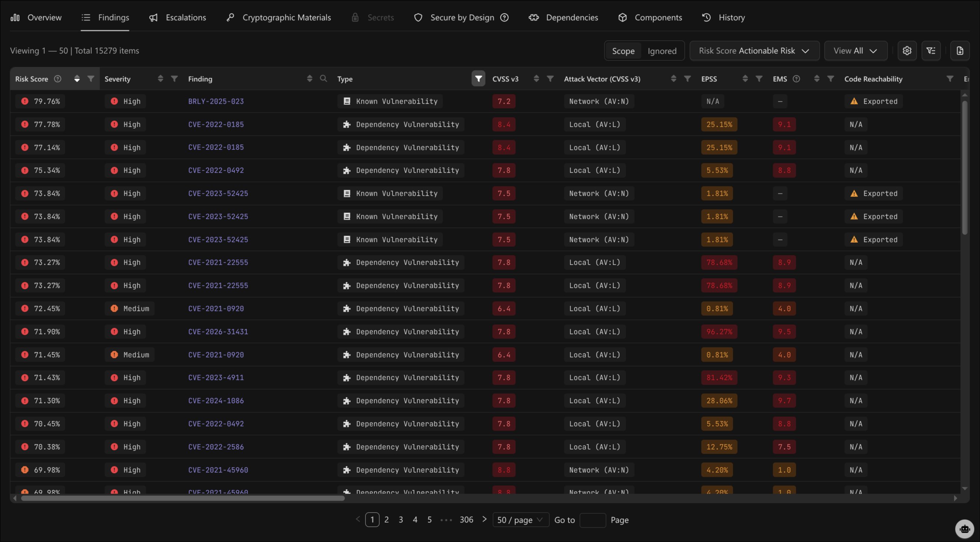Switch to Scope view
The height and width of the screenshot is (542, 980).
coord(623,51)
